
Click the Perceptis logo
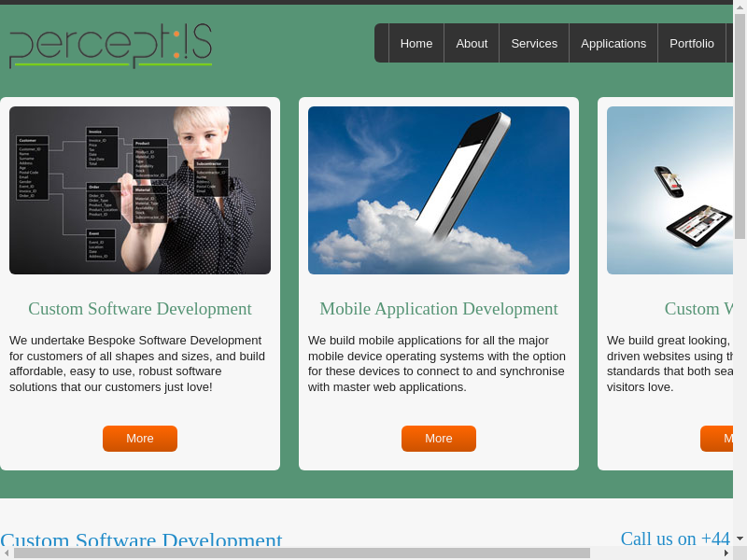click(x=110, y=46)
